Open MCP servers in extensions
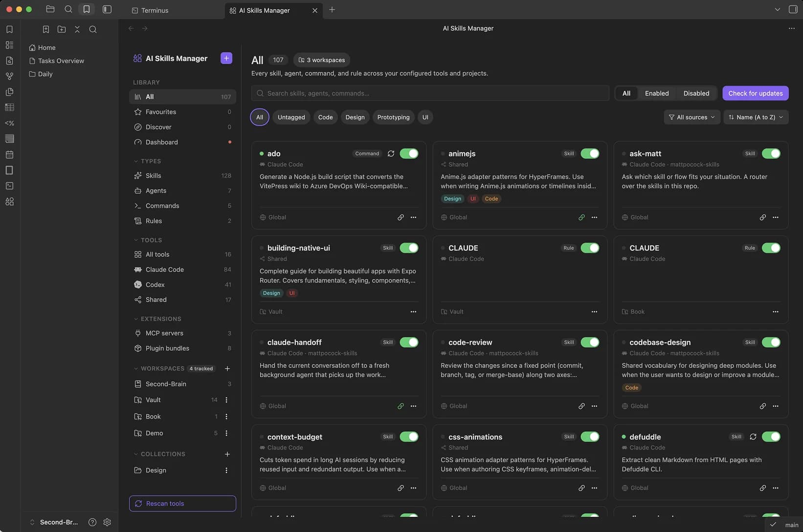The width and height of the screenshot is (803, 532). point(182,333)
